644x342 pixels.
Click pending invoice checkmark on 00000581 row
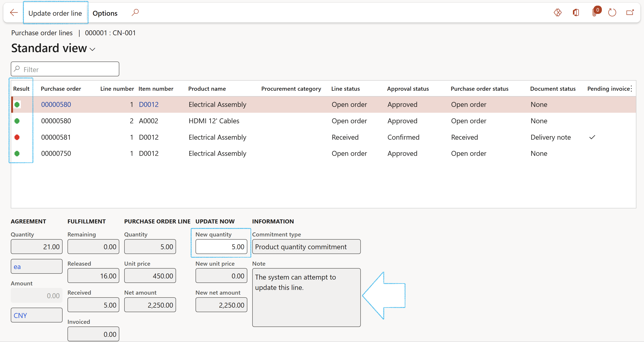click(592, 137)
